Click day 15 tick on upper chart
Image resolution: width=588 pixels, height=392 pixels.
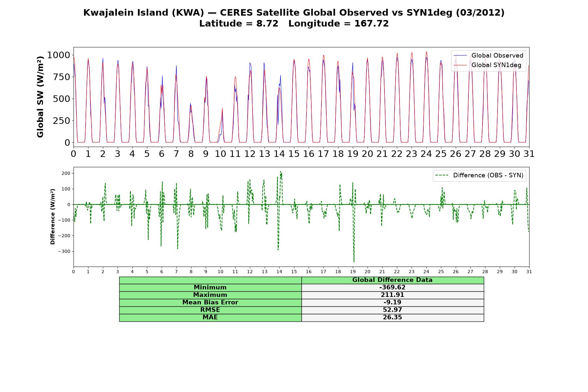pos(294,154)
